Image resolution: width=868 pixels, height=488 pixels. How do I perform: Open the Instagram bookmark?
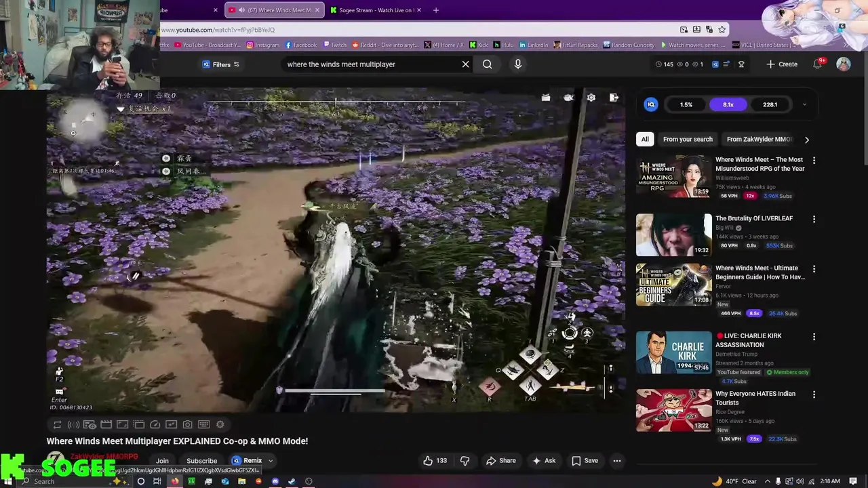(x=262, y=45)
